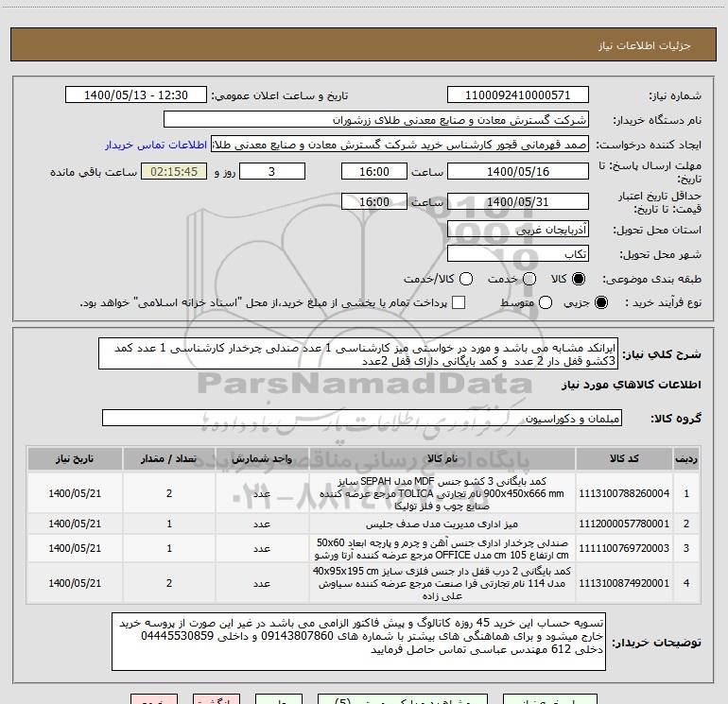Click need date 1400/05/21 in row 4
Viewport: 728px width, 704px height.
(x=75, y=583)
